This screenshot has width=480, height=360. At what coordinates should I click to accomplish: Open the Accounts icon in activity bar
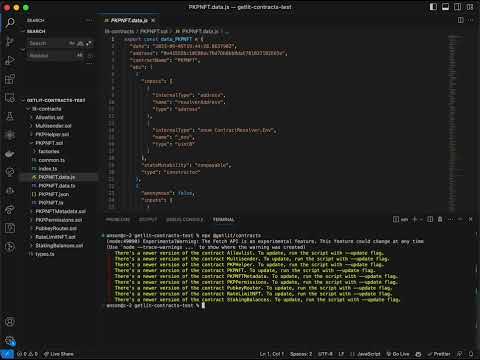tap(10, 322)
